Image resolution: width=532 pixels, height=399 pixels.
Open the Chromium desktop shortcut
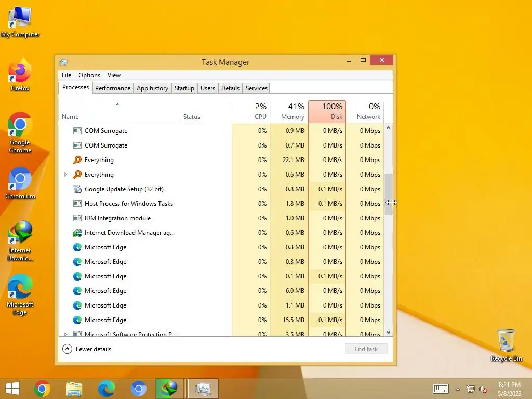point(20,183)
